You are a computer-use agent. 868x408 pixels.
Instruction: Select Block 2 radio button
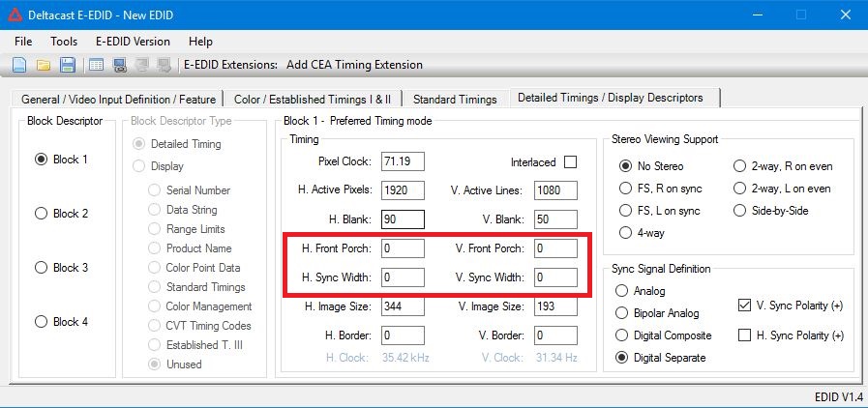coord(42,214)
